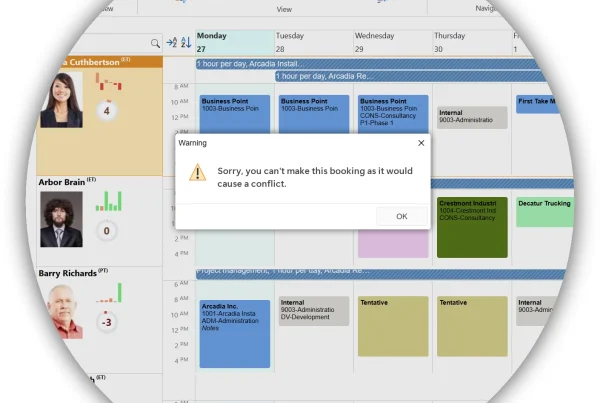This screenshot has width=600, height=403.
Task: Click Cuthbertson's availability badge showing 4
Action: click(107, 111)
